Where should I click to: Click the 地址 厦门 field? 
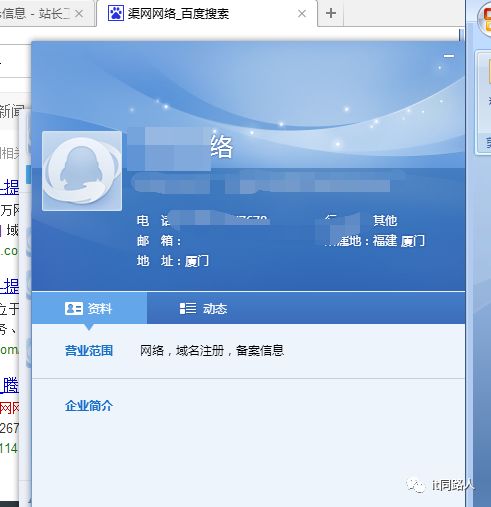pos(173,261)
